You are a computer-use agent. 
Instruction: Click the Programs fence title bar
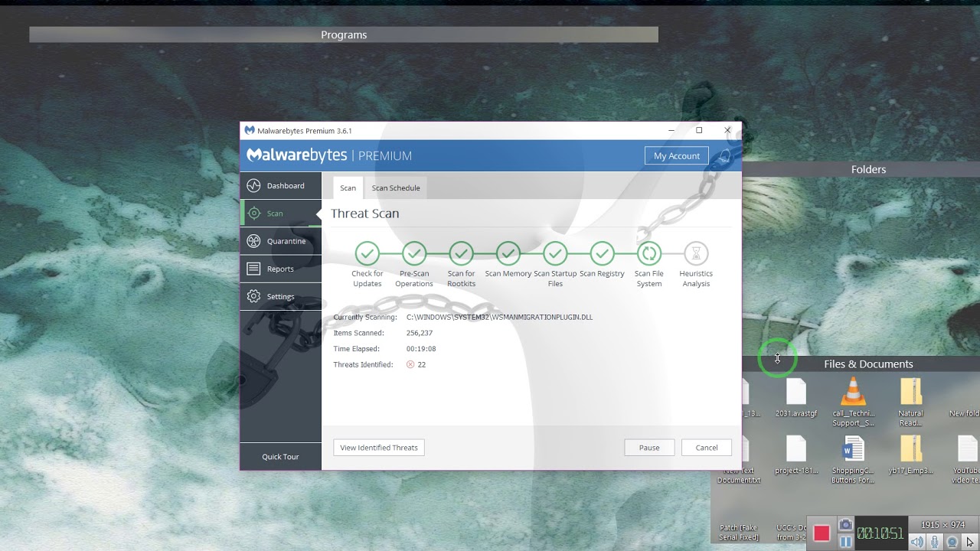coord(344,35)
